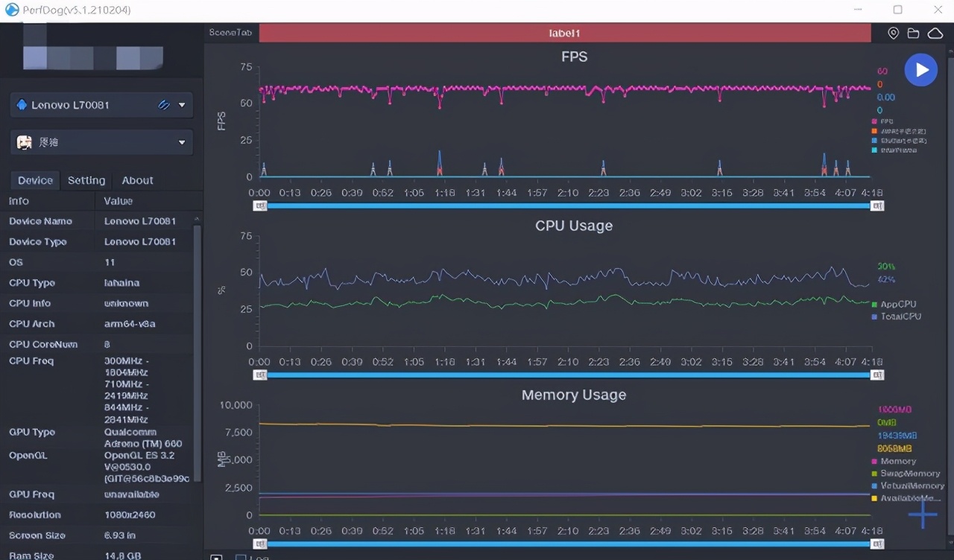Expand the app selection dropdown arrow
The height and width of the screenshot is (560, 954).
pos(182,142)
